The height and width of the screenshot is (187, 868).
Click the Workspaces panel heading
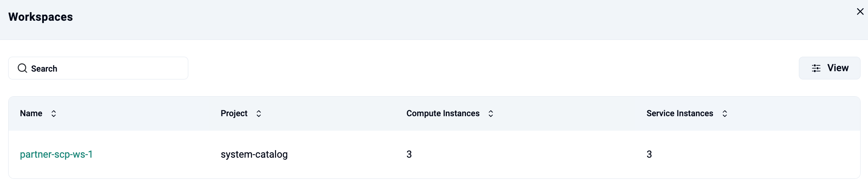click(x=41, y=17)
